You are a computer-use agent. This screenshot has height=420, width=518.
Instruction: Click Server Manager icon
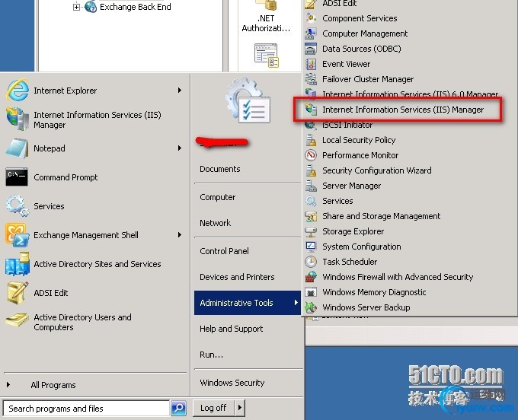311,186
